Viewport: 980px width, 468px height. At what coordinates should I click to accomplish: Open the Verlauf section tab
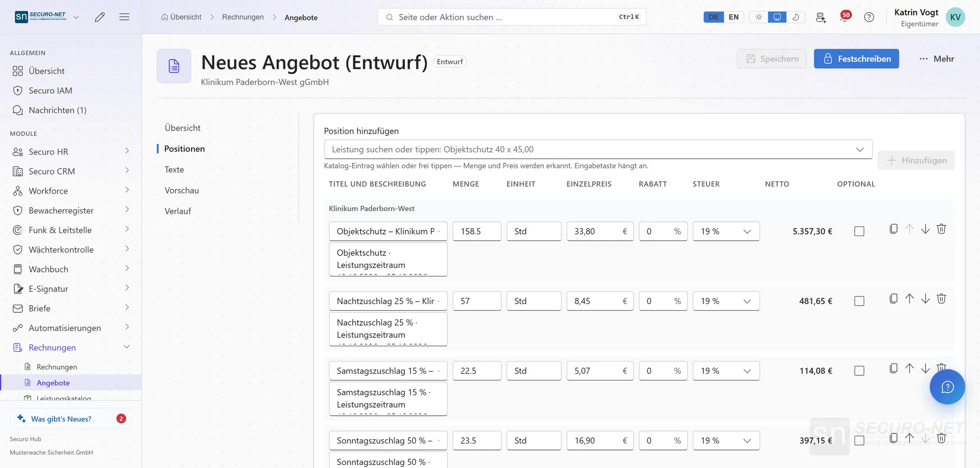tap(178, 211)
